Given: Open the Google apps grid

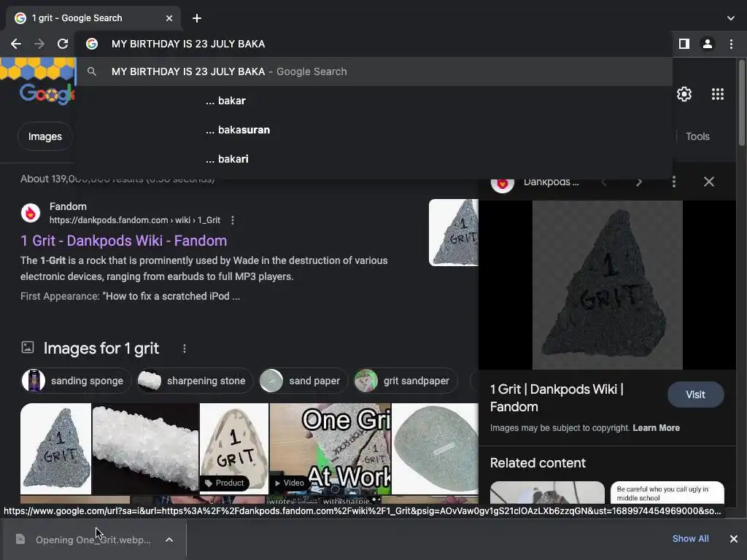Looking at the screenshot, I should 718,94.
